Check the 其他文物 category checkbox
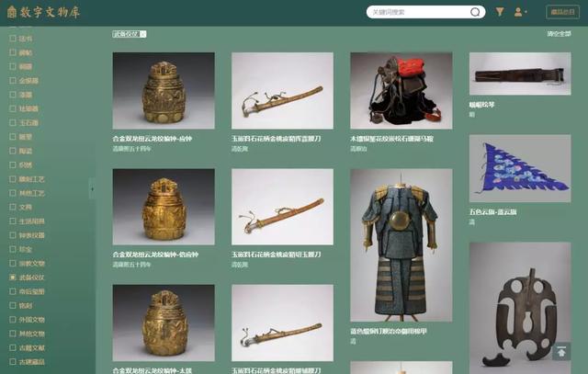Image resolution: width=588 pixels, height=374 pixels. click(x=13, y=334)
